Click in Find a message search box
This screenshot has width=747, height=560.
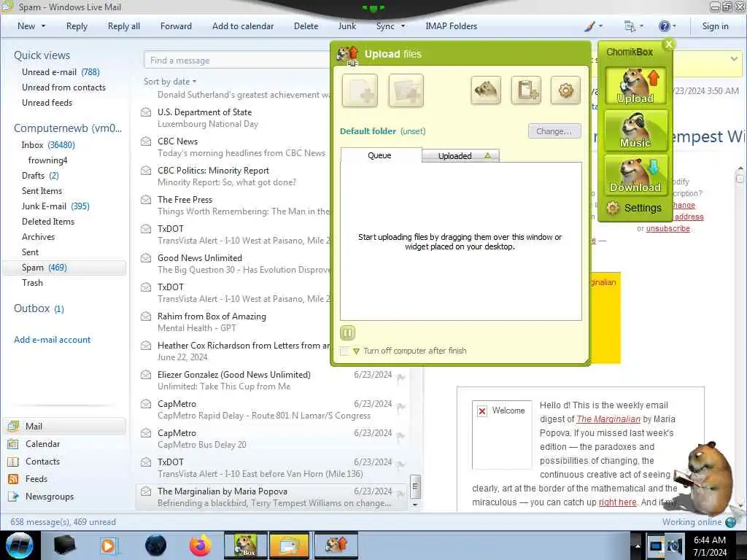[237, 61]
